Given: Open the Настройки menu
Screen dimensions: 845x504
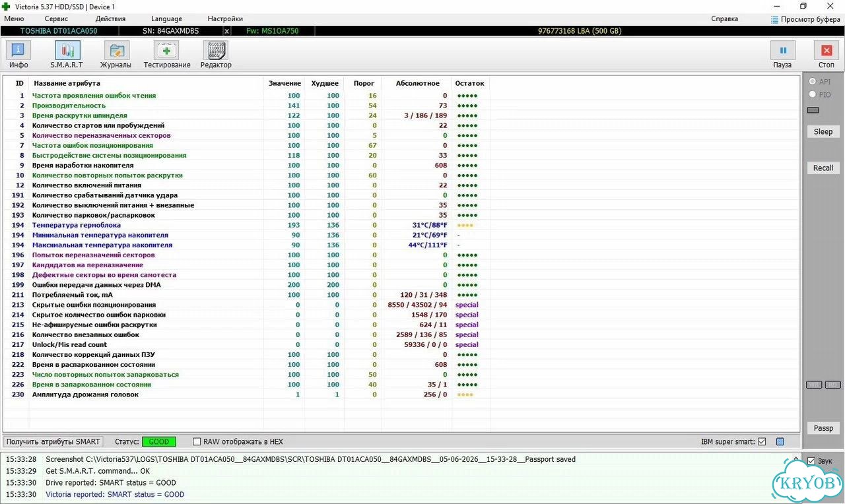Looking at the screenshot, I should pos(225,19).
